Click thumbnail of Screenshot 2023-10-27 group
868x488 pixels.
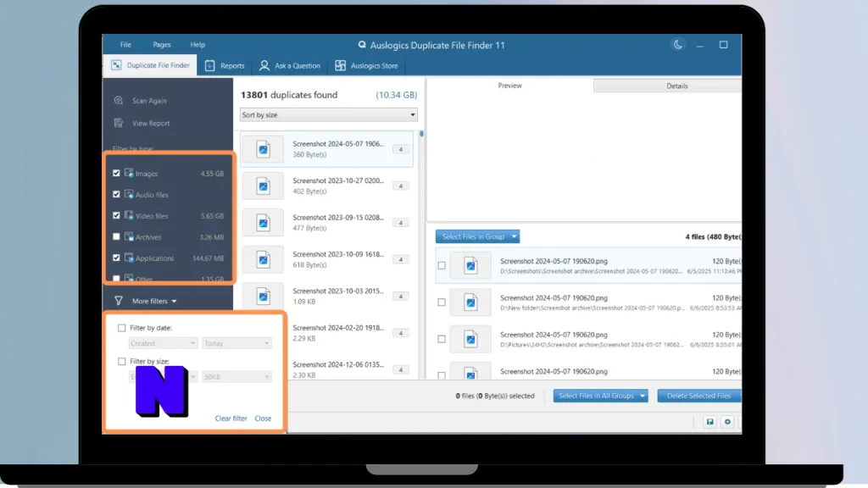(263, 186)
